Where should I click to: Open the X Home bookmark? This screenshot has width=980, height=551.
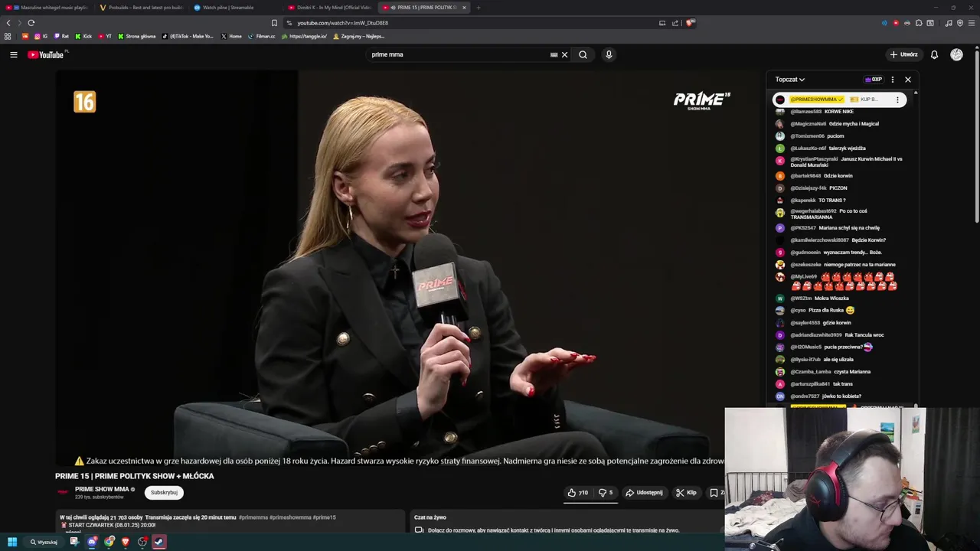click(x=231, y=36)
